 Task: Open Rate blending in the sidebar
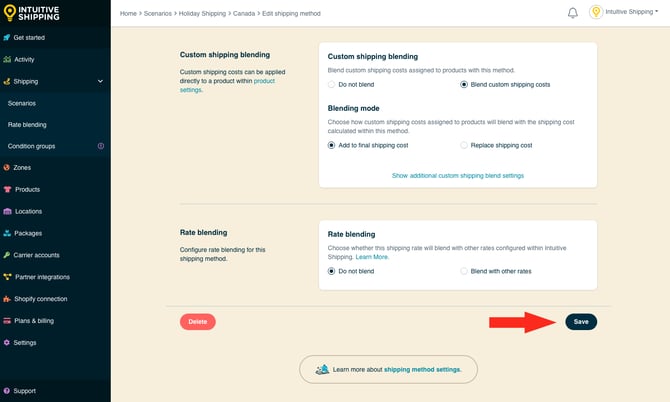27,125
